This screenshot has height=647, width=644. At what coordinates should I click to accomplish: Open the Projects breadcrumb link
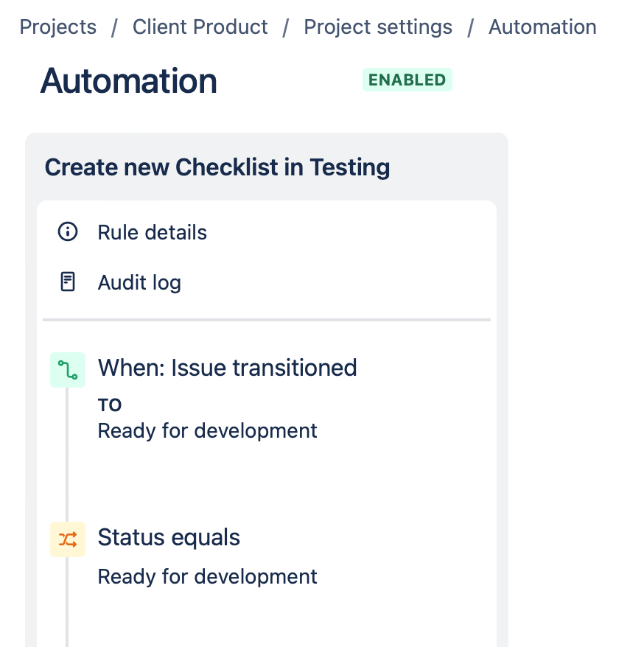(x=57, y=27)
